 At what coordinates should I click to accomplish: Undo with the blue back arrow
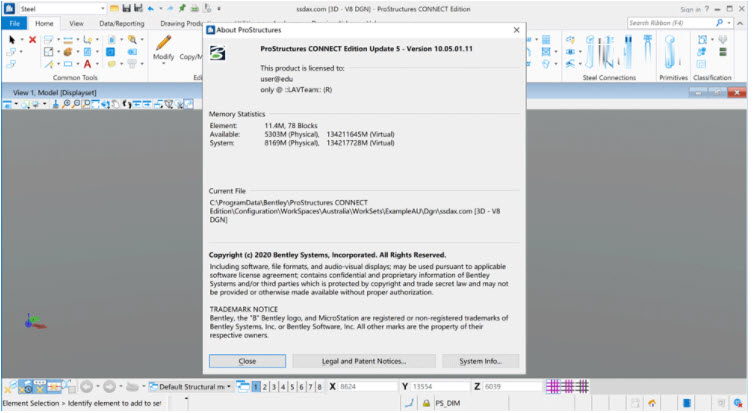tap(151, 9)
